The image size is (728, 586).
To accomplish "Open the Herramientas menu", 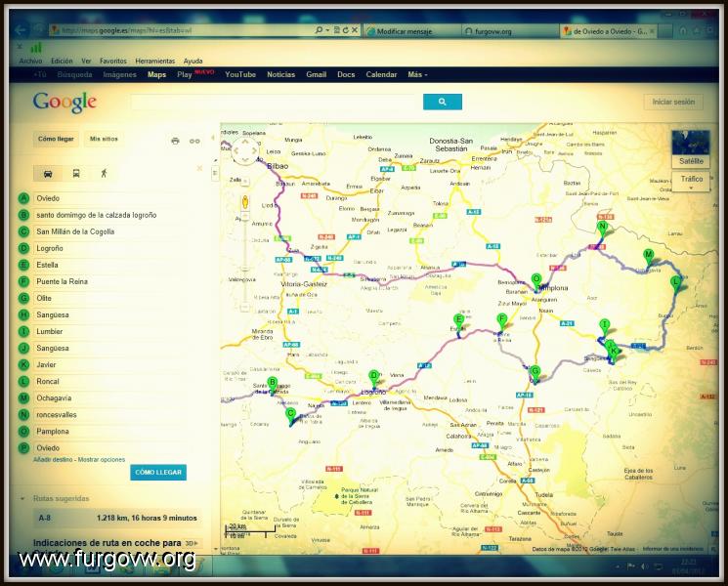I will [x=155, y=62].
